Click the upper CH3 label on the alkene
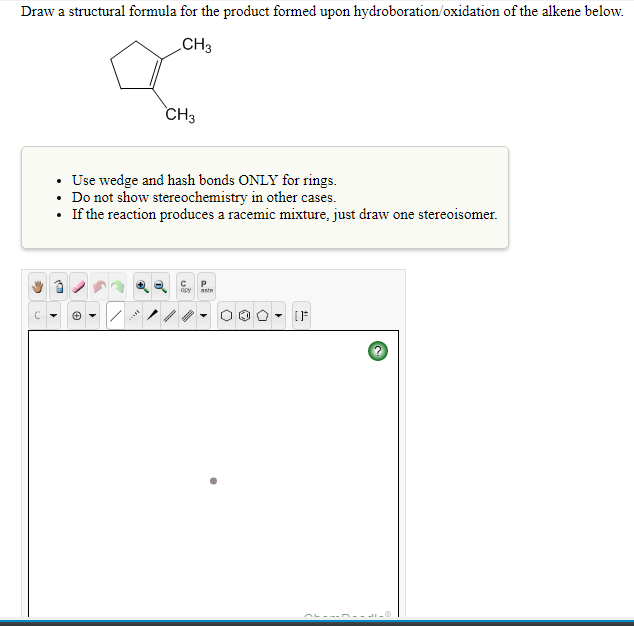Image resolution: width=634 pixels, height=626 pixels. pyautogui.click(x=197, y=45)
